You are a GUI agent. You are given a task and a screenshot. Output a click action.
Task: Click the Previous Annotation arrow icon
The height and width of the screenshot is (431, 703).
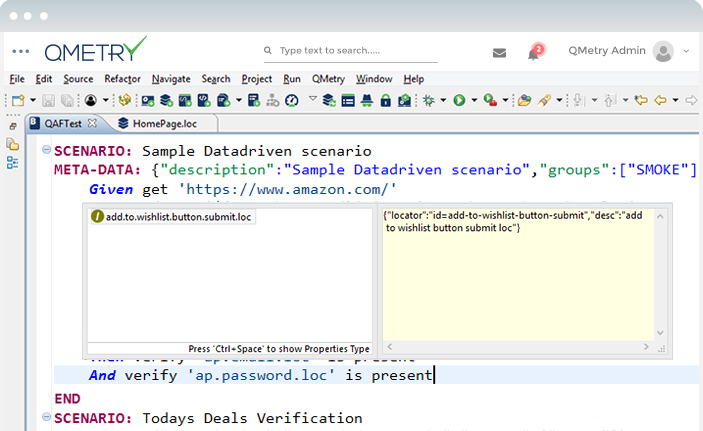[x=609, y=100]
